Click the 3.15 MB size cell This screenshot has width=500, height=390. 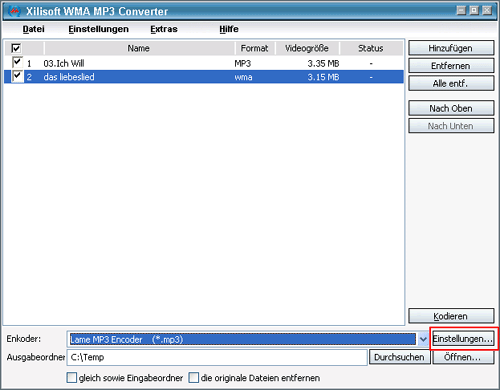click(x=323, y=77)
